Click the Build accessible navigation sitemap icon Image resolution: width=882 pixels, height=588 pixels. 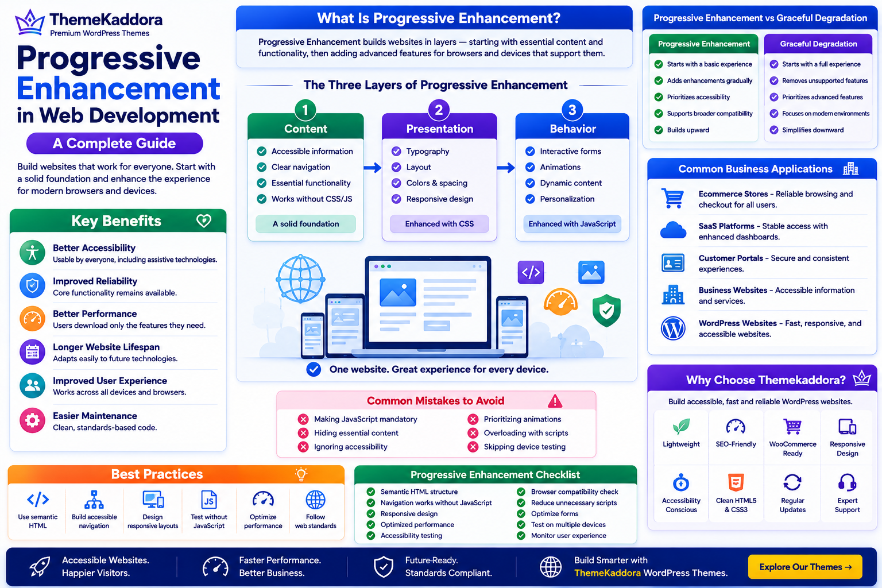pos(94,500)
